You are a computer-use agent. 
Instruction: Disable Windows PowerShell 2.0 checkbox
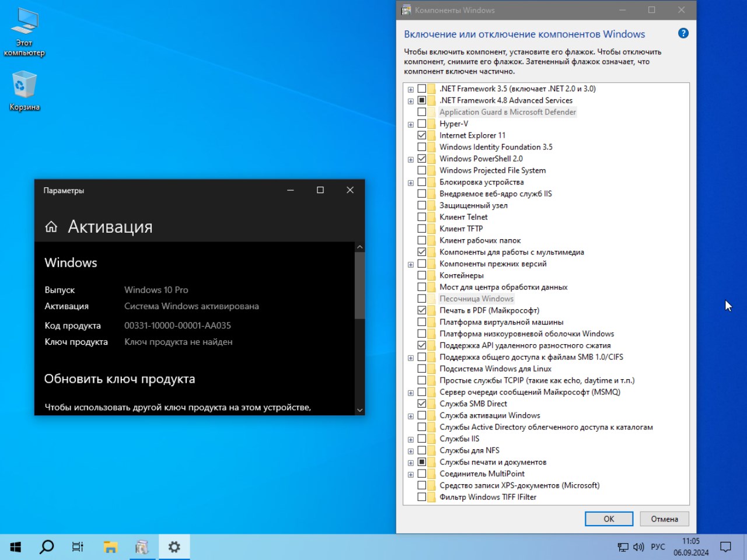coord(422,159)
